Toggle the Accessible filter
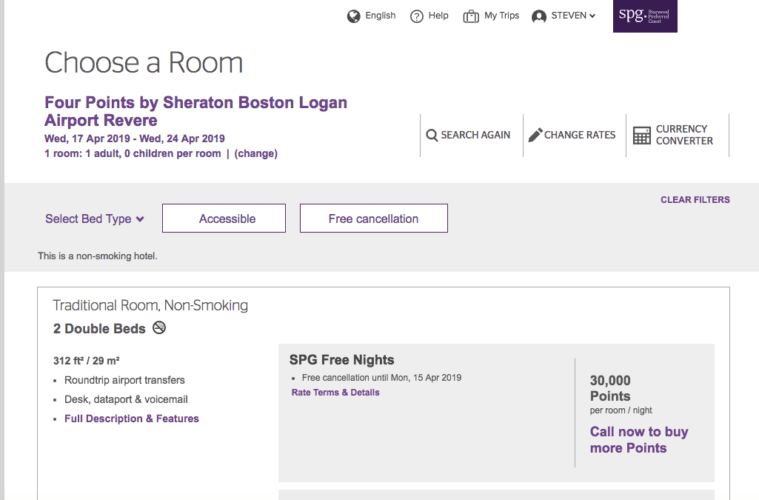 (224, 218)
